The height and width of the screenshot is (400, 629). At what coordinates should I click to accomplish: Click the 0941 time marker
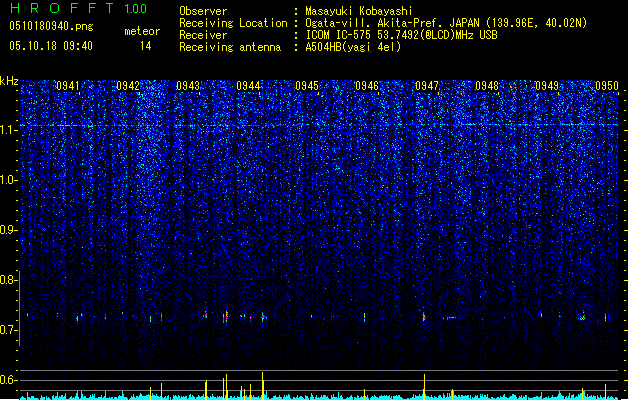[x=68, y=86]
